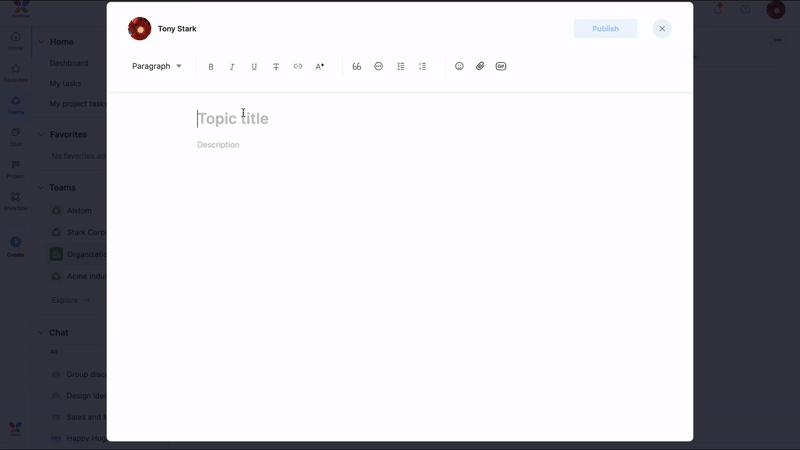Open the text color A icon
The width and height of the screenshot is (800, 450).
320,66
